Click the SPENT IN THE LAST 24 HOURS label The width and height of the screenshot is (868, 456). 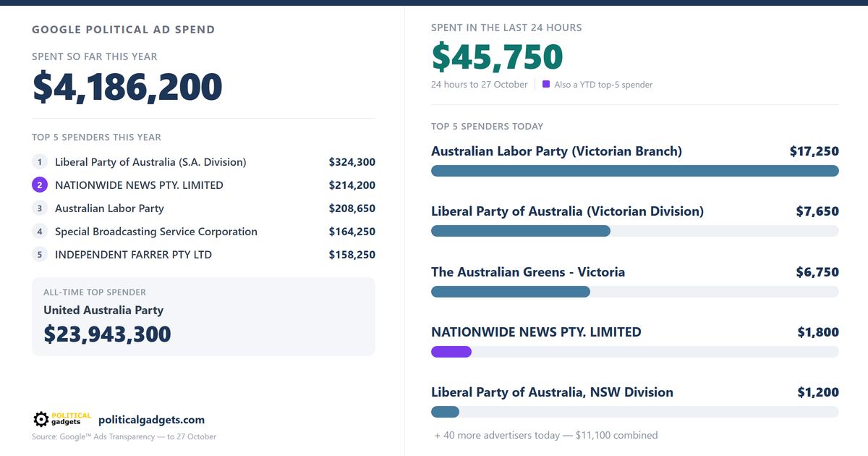click(506, 28)
